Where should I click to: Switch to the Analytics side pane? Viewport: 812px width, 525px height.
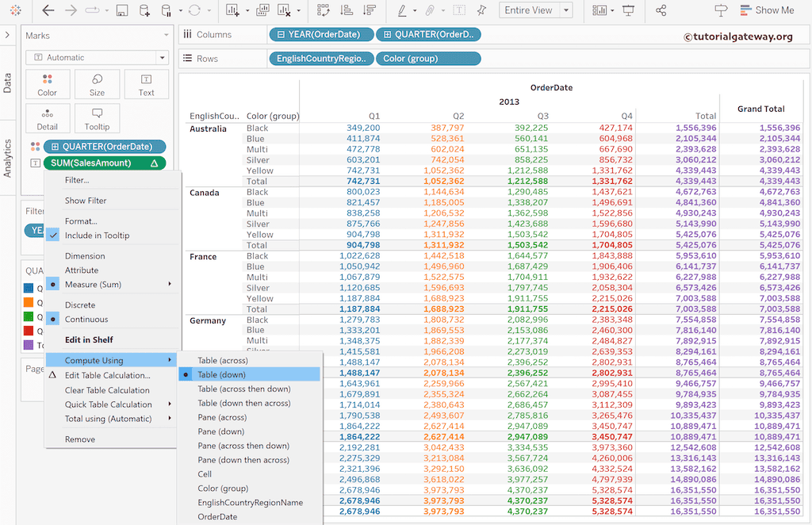[x=8, y=158]
